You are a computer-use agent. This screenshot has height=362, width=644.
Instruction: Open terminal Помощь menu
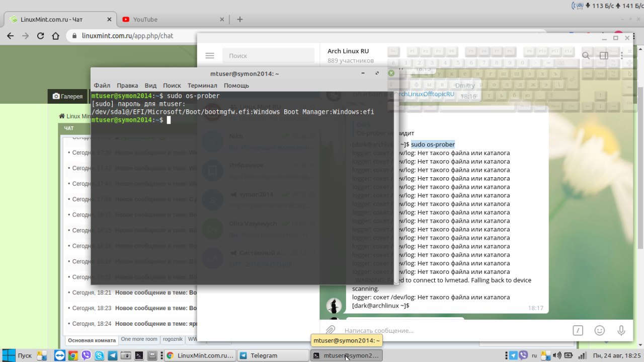coord(236,86)
